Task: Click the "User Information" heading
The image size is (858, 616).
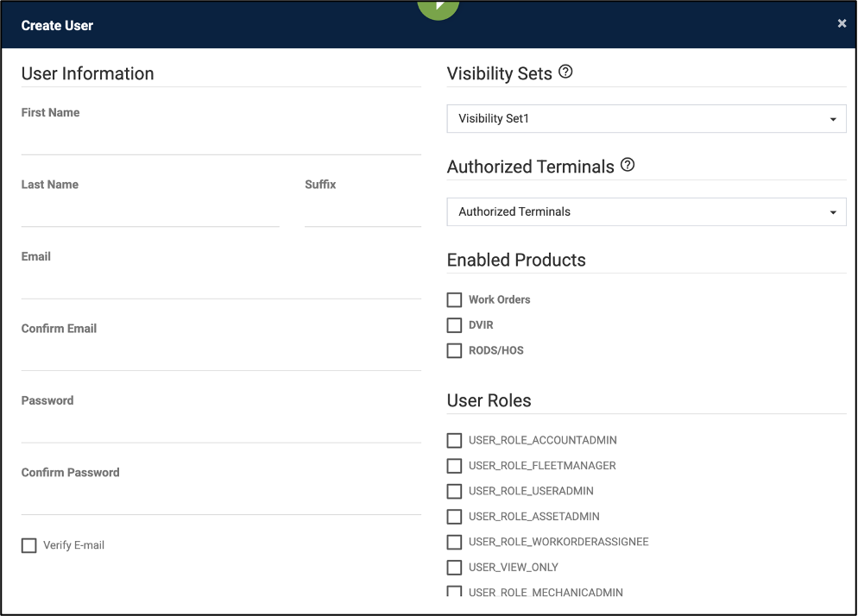Action: pyautogui.click(x=87, y=74)
